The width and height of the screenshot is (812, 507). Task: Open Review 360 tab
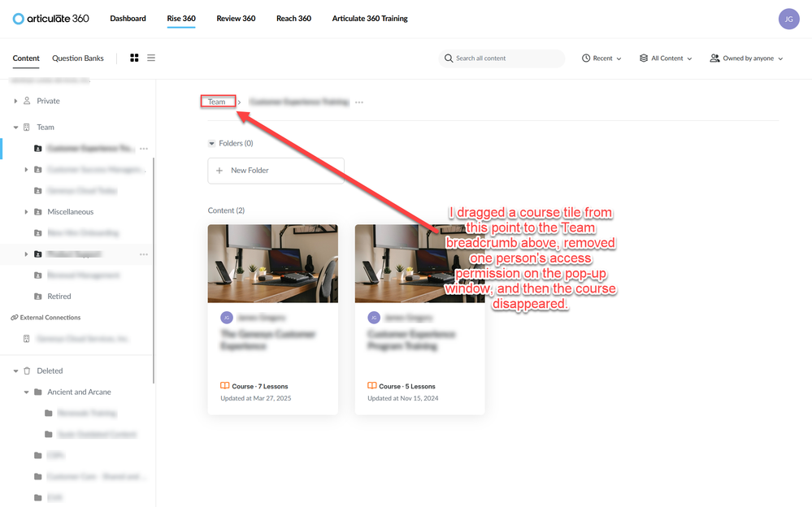[236, 19]
